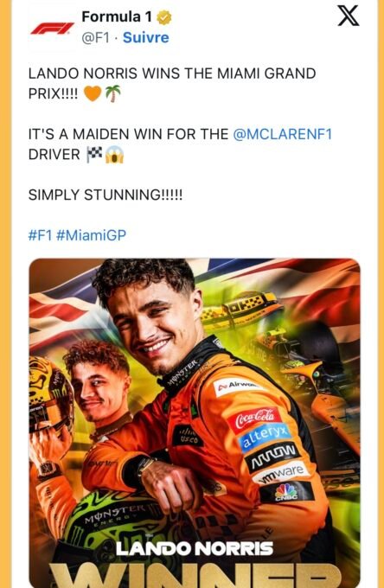Click the gold verified badge

[x=163, y=17]
